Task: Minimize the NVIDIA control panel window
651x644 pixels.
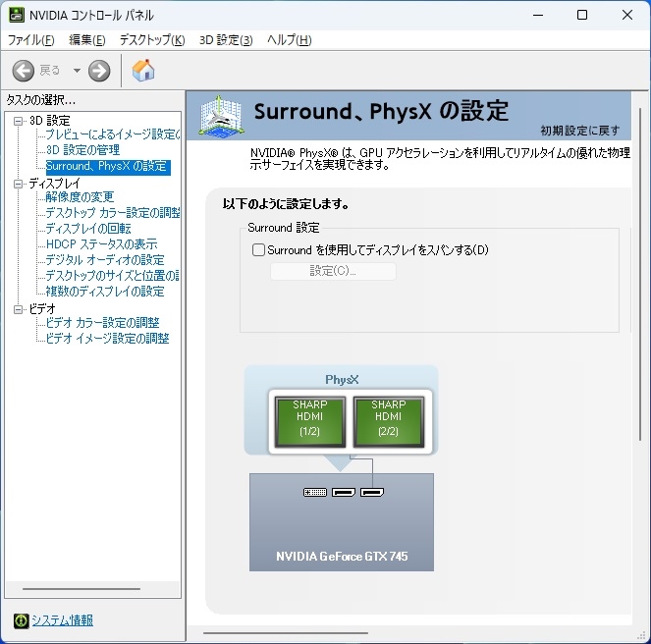Action: pos(538,16)
